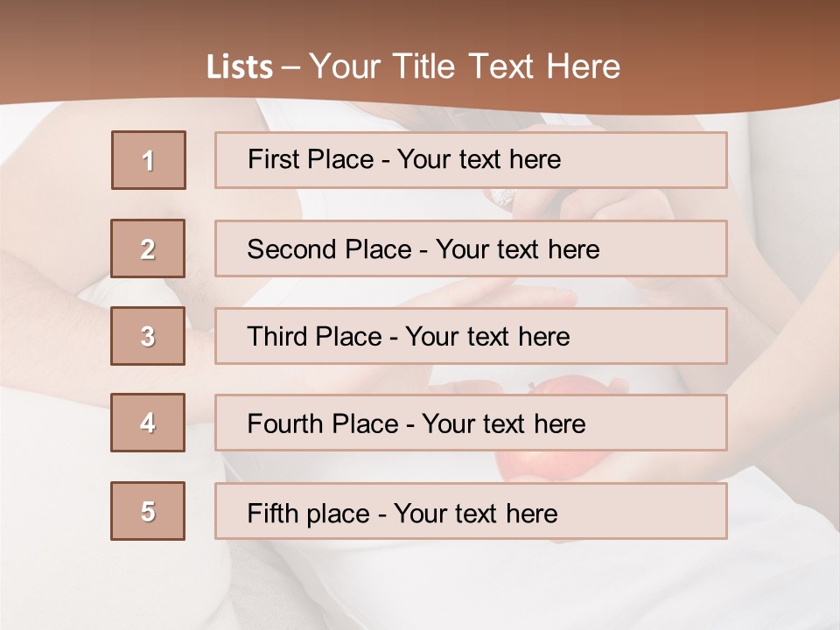The width and height of the screenshot is (840, 630).
Task: Select the Fifth place text bar
Action: coord(471,511)
